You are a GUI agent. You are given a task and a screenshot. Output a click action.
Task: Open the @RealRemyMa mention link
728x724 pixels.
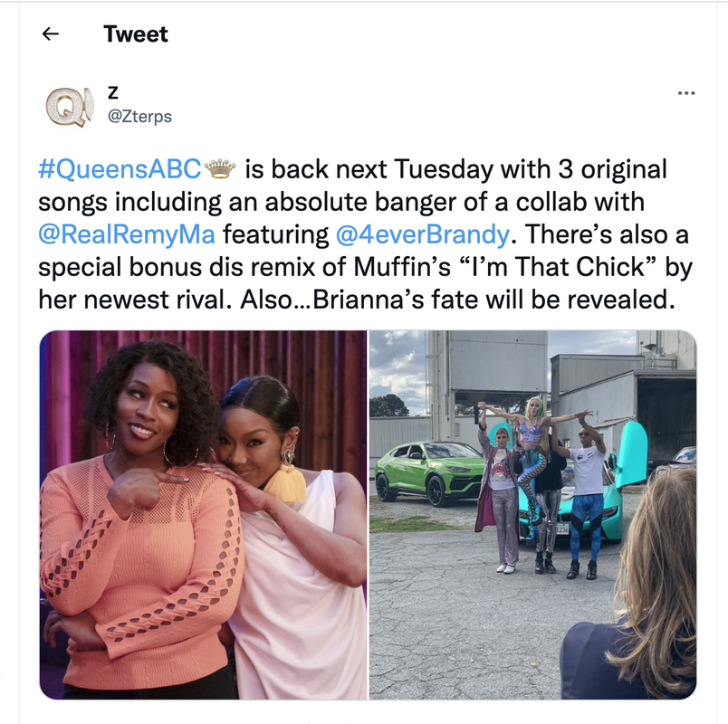pyautogui.click(x=126, y=234)
